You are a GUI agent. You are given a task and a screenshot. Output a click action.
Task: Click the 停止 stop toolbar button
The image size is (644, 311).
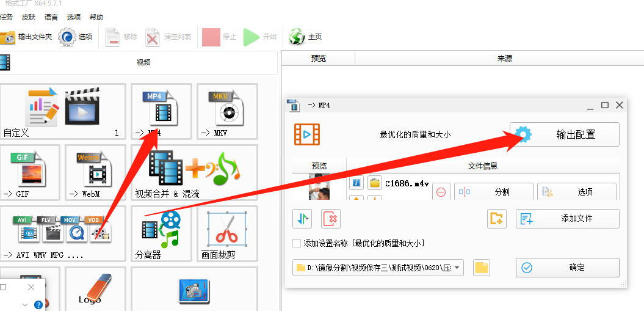219,37
